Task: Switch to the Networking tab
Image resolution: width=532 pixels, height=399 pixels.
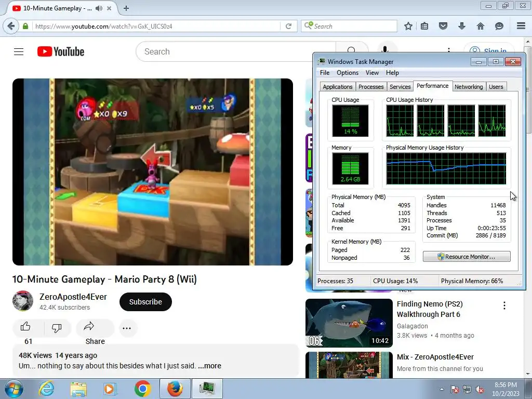Action: point(469,87)
